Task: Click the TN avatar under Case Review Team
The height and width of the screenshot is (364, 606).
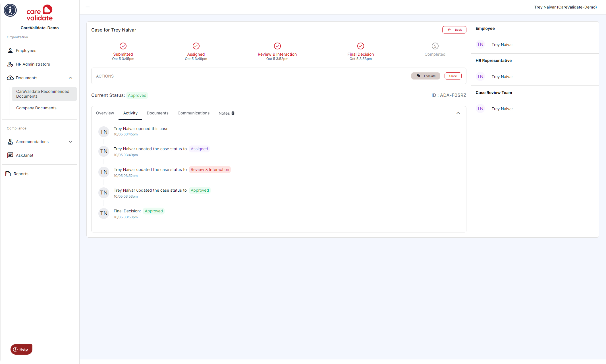Action: [480, 109]
